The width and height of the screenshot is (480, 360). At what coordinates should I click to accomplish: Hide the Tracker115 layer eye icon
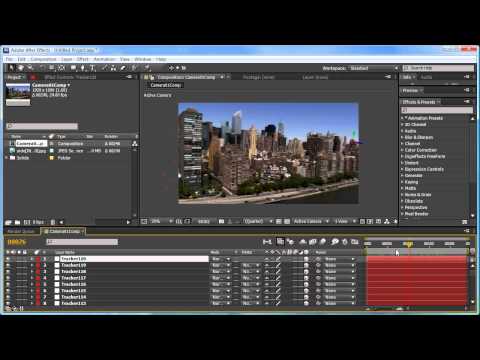8,291
